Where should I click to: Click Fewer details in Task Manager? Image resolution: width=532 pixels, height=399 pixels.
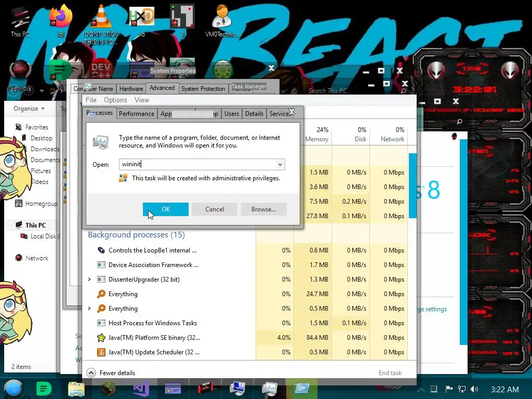pyautogui.click(x=111, y=373)
